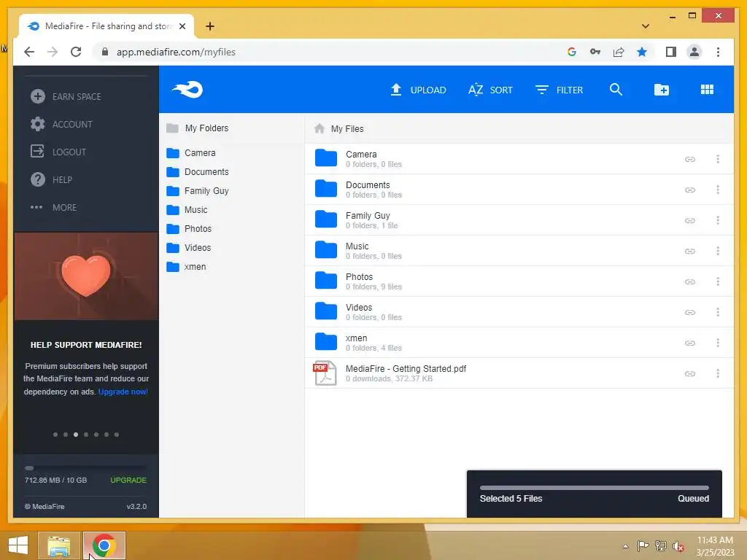Open the Sort options
This screenshot has height=560, width=747.
(490, 90)
